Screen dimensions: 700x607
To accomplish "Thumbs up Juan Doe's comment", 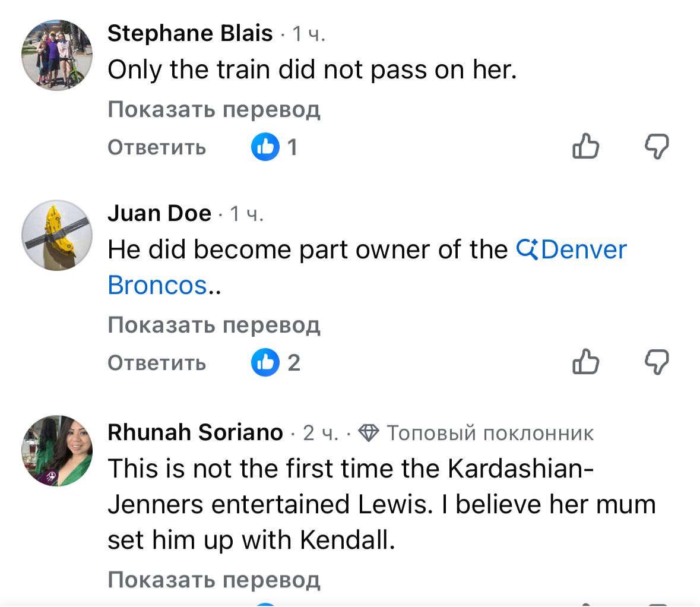I will 585,362.
